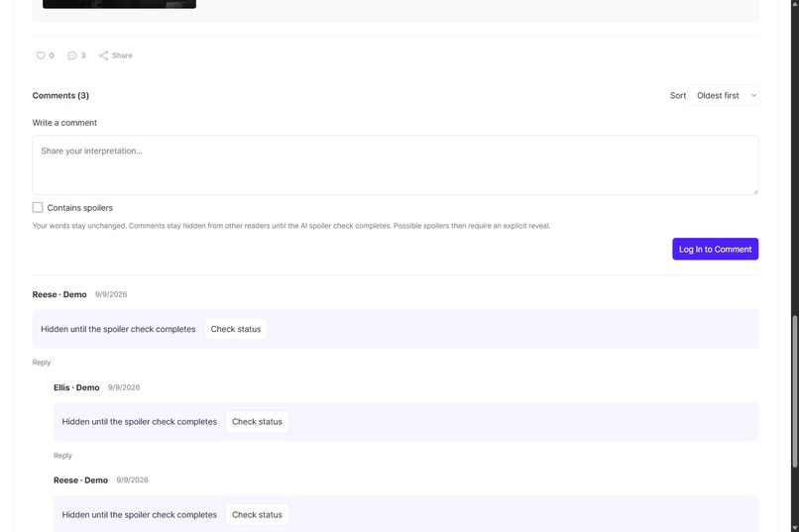This screenshot has height=532, width=799.
Task: Check status of first Reese · Demo comment
Action: tap(235, 329)
